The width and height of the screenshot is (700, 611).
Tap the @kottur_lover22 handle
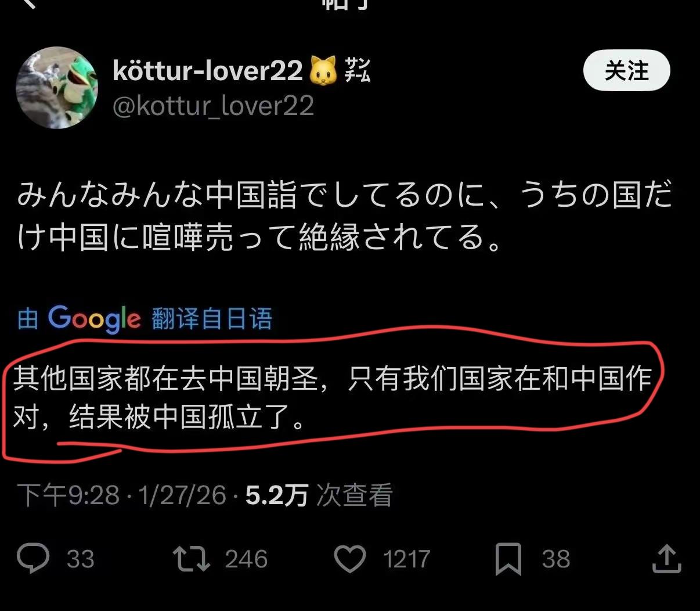[x=213, y=106]
